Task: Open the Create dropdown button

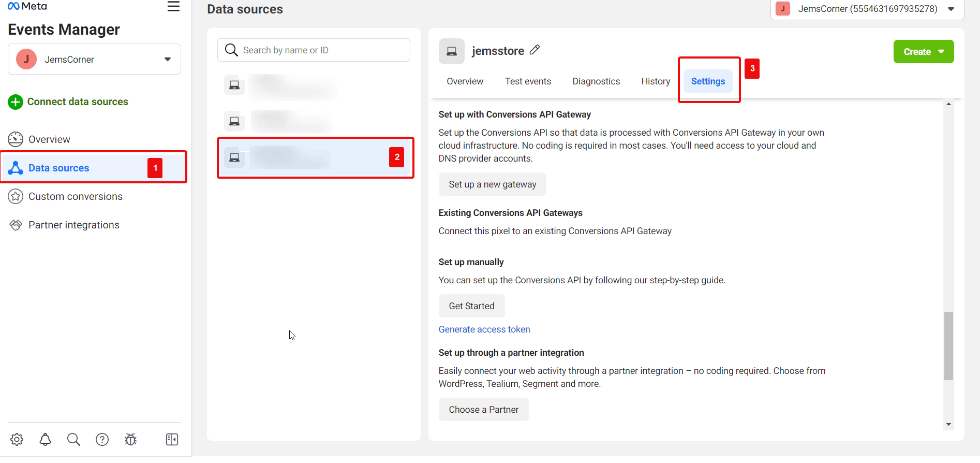Action: click(x=923, y=52)
